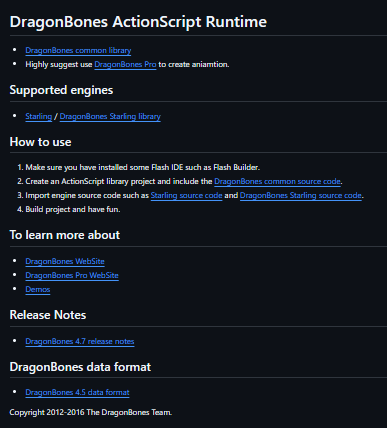Open the DragonBones common library link
This screenshot has width=387, height=428.
[78, 50]
